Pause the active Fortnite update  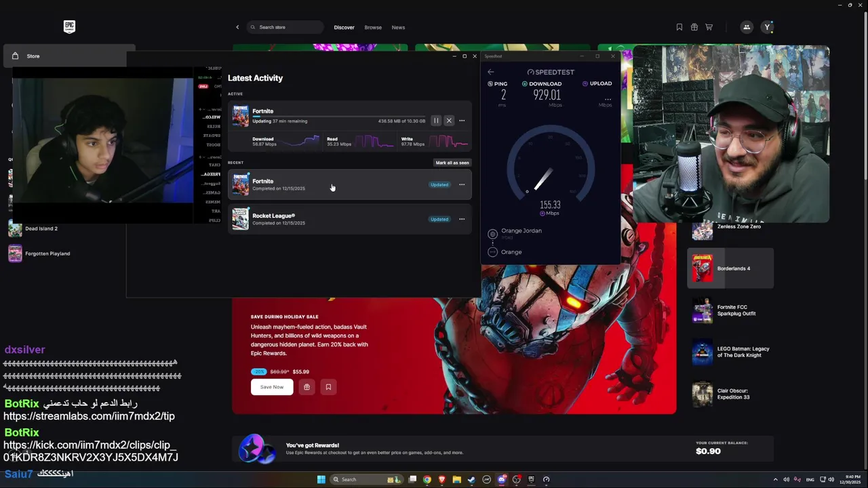[x=436, y=121]
